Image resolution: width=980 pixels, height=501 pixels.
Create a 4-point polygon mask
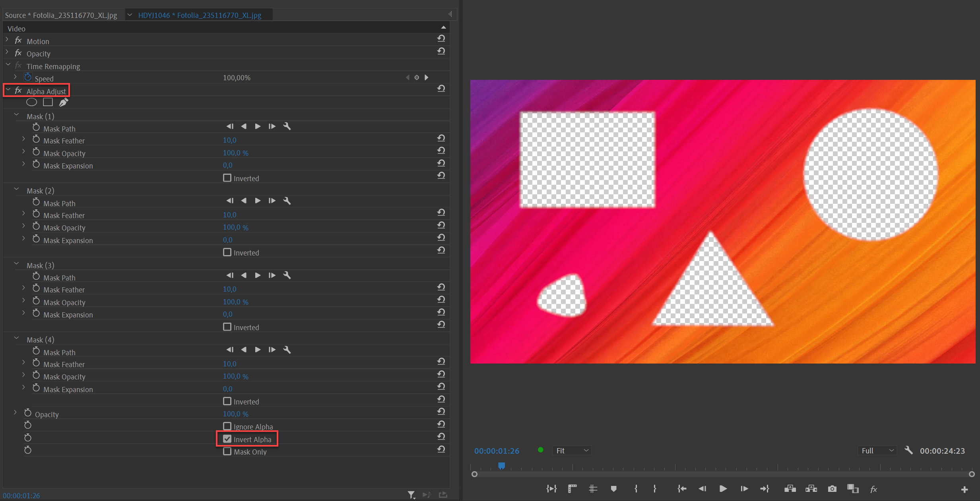tap(48, 102)
